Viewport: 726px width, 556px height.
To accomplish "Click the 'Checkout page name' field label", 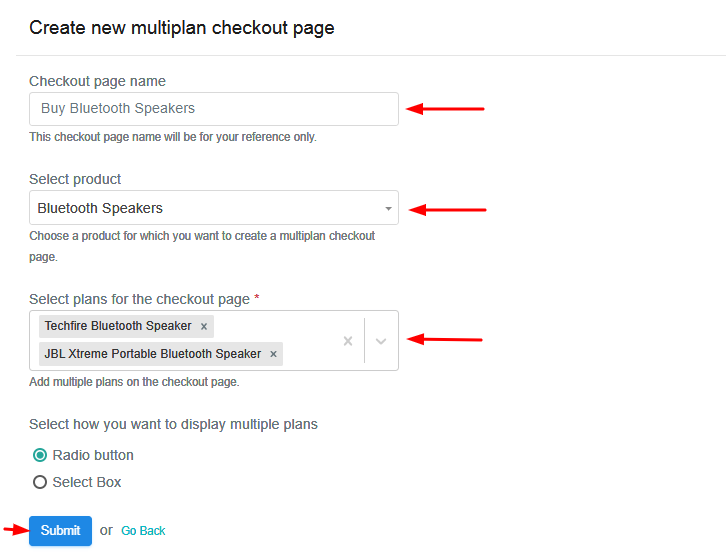I will pyautogui.click(x=97, y=81).
